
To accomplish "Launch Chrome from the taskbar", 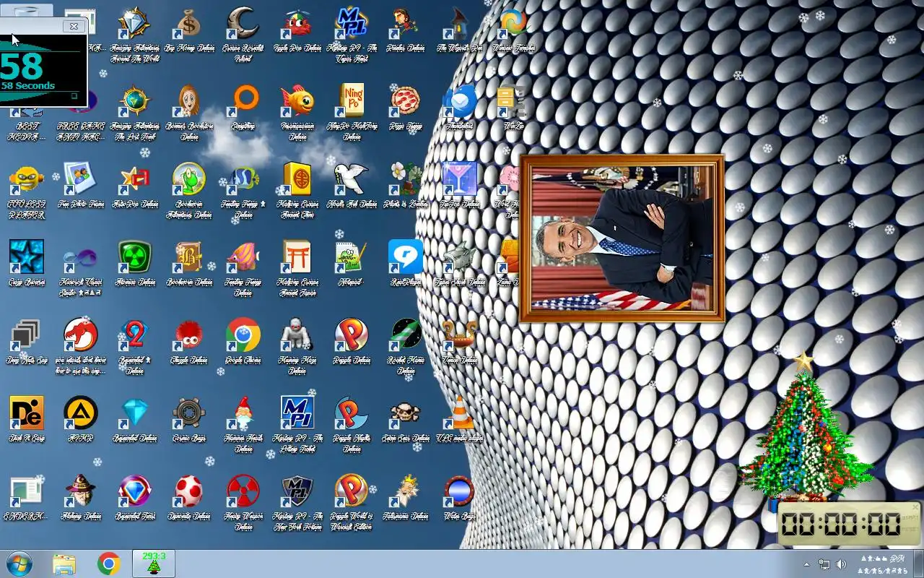I will [109, 564].
